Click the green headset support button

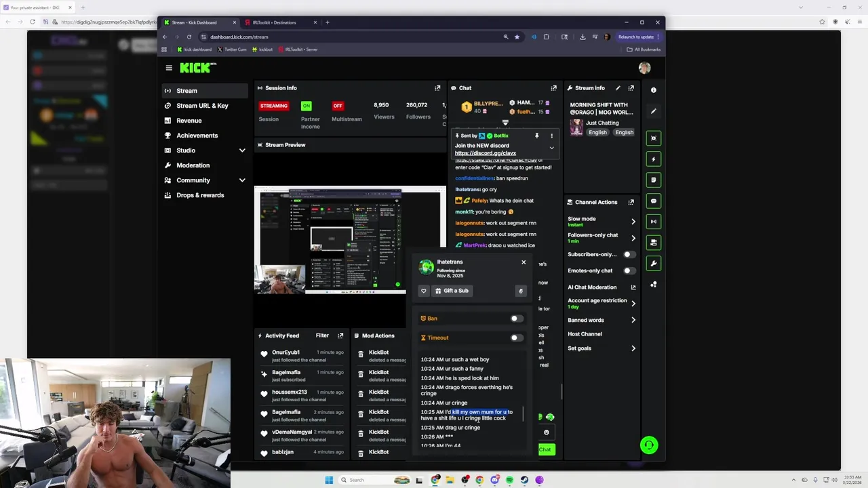649,445
